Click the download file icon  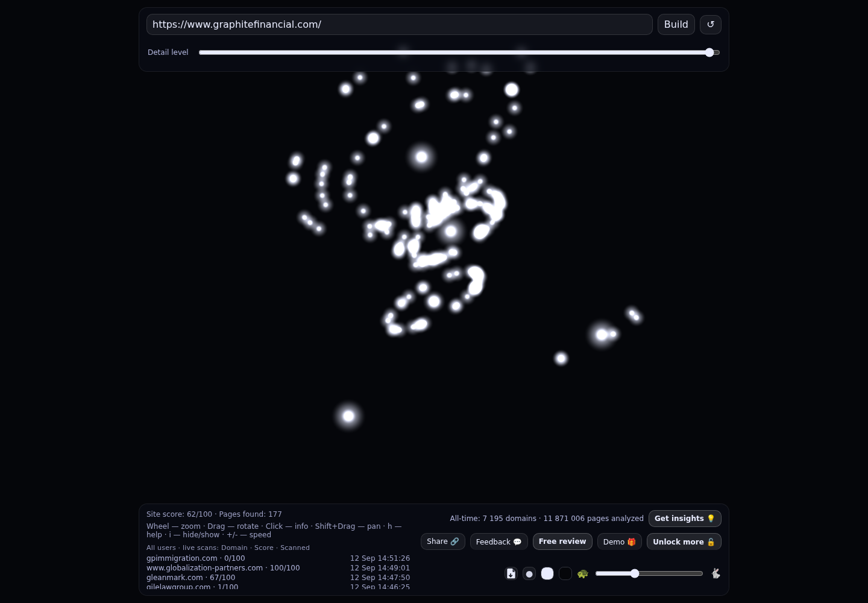pos(511,573)
